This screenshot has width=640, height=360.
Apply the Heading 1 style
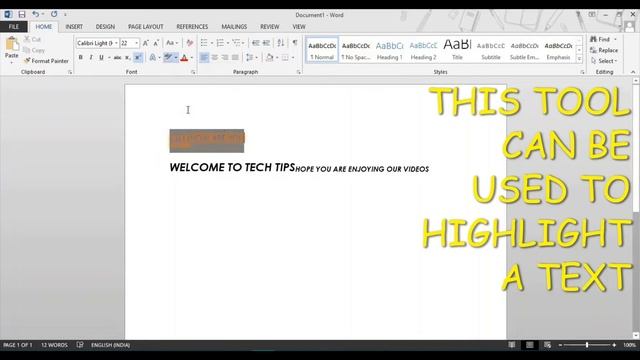pos(389,50)
